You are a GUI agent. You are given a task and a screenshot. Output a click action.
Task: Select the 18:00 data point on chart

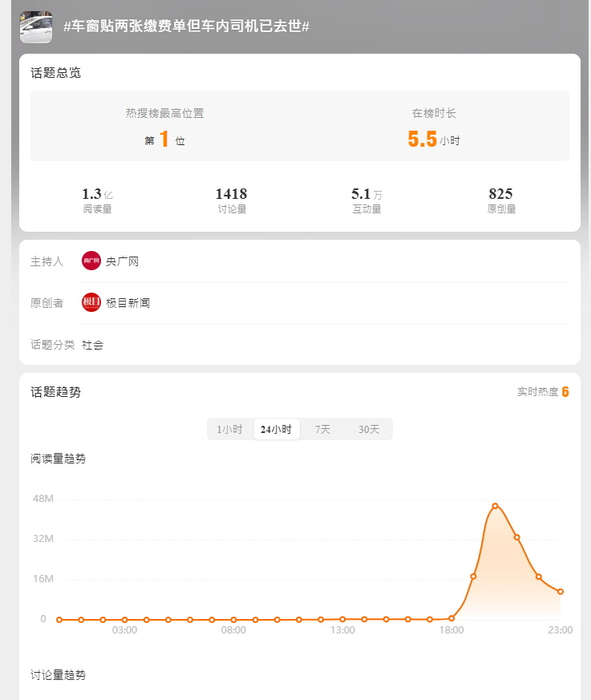(451, 618)
